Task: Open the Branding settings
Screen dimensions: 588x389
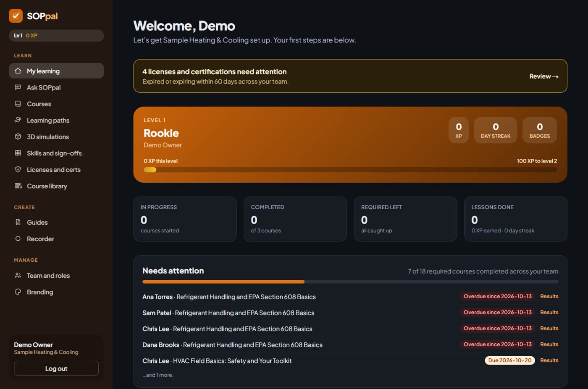Action: (56, 292)
